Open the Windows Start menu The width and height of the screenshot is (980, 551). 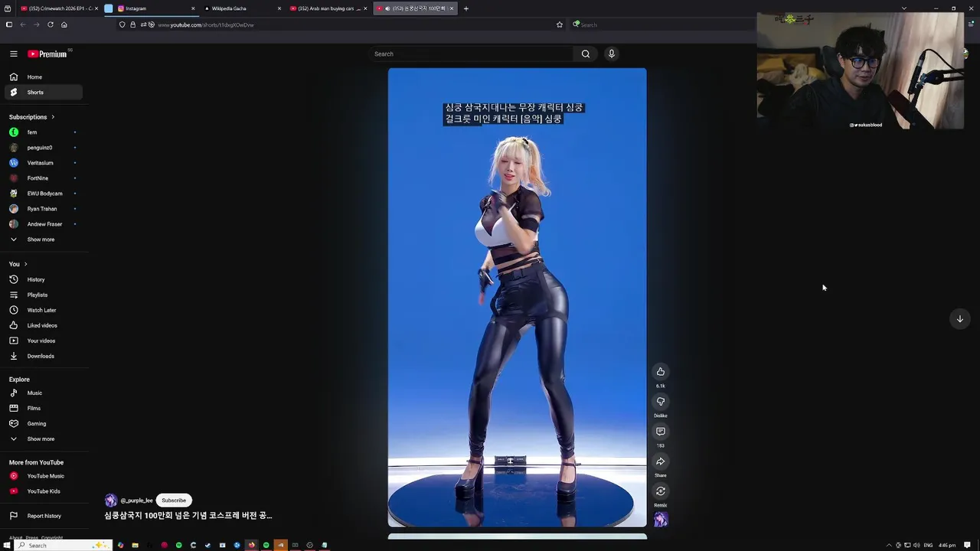[x=7, y=545]
